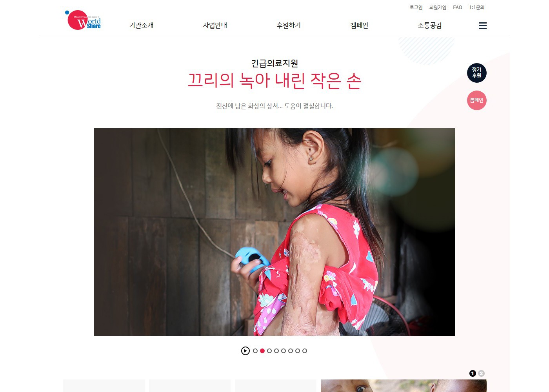Open the 캠페인 top menu item
The image size is (549, 392).
click(x=359, y=25)
